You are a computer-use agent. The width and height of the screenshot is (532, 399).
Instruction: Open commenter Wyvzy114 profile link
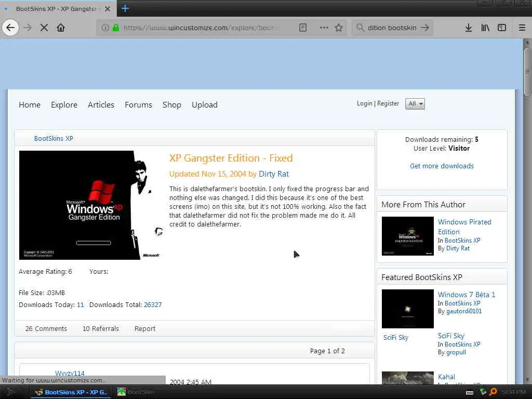coord(70,373)
